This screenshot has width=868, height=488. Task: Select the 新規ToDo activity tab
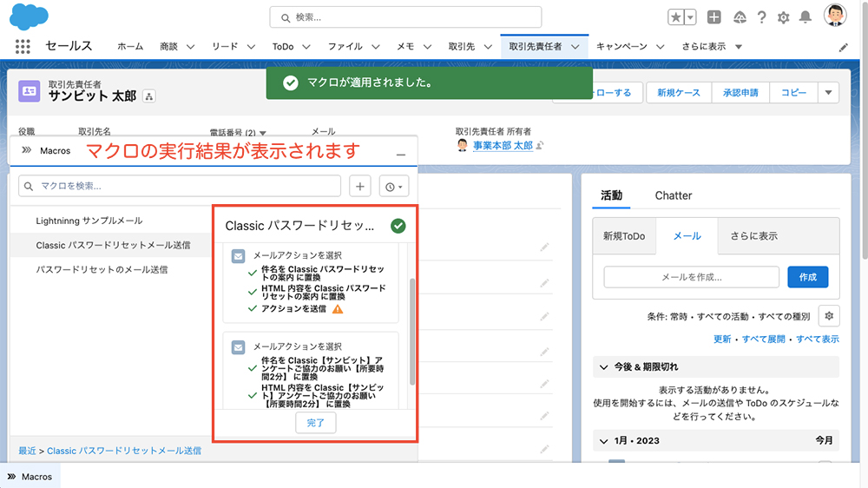coord(624,236)
